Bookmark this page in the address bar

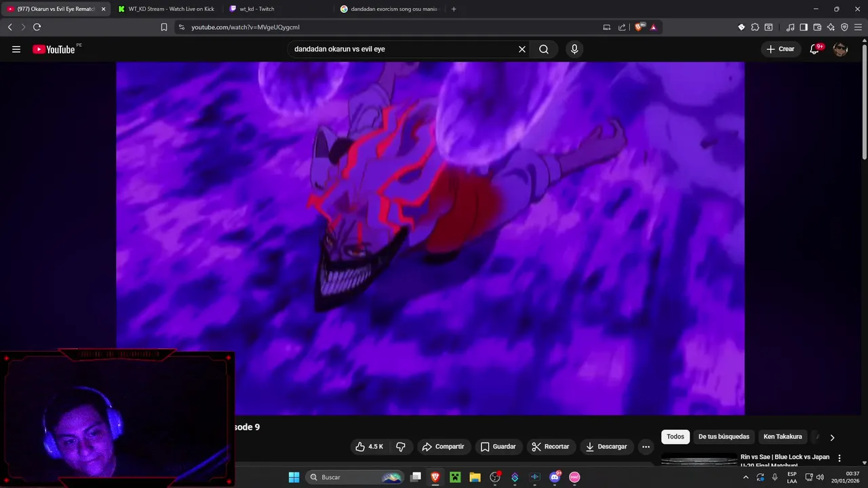click(164, 27)
